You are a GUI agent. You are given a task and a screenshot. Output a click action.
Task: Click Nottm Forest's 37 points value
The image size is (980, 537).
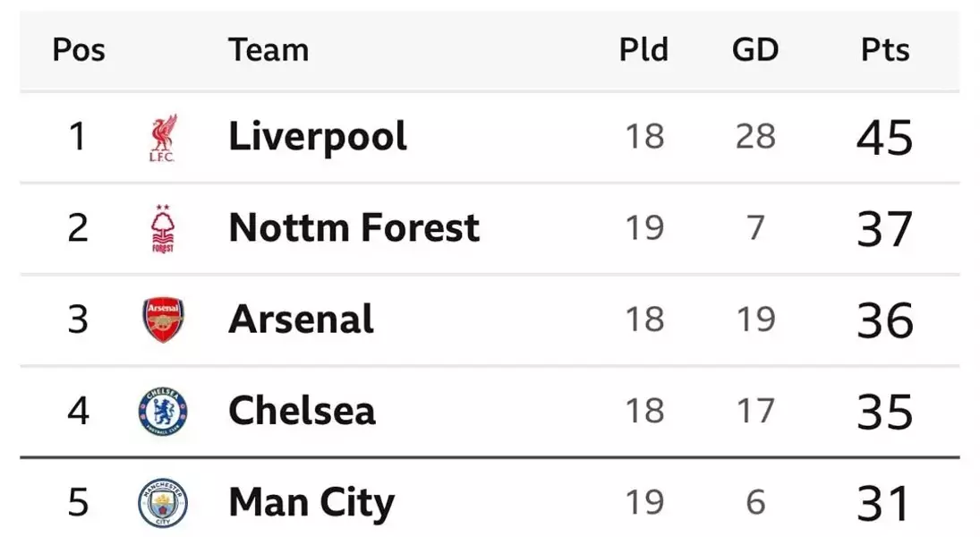click(x=884, y=229)
